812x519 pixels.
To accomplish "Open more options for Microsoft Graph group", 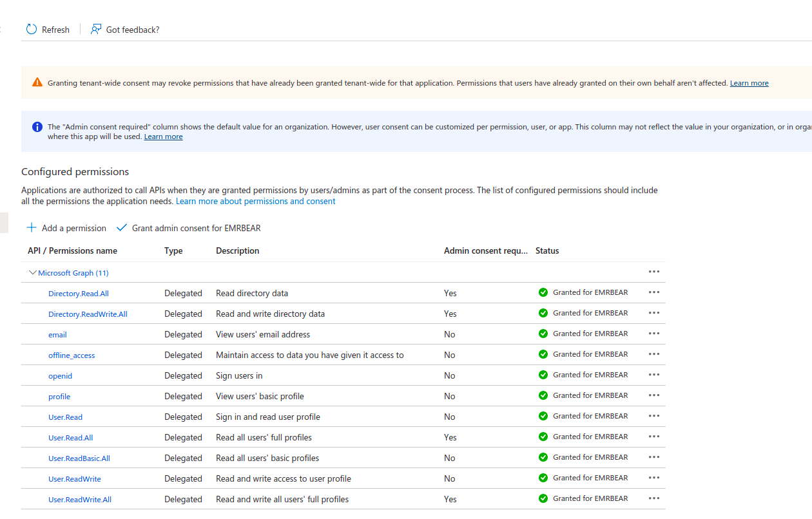I will click(654, 272).
